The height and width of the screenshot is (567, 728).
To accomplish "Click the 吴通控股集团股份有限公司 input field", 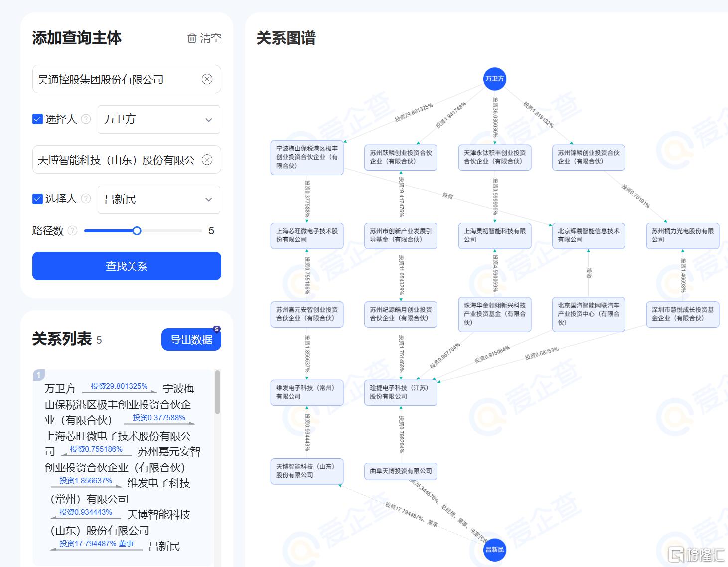I will point(127,79).
